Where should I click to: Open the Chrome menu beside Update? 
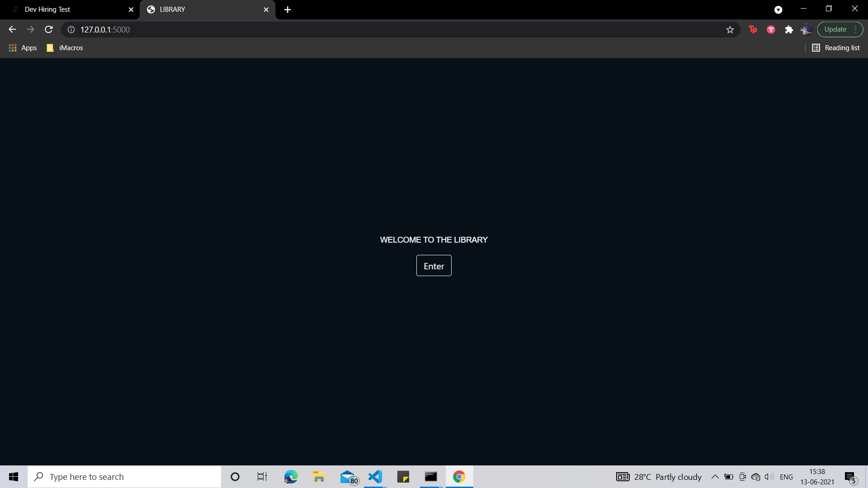(x=856, y=29)
